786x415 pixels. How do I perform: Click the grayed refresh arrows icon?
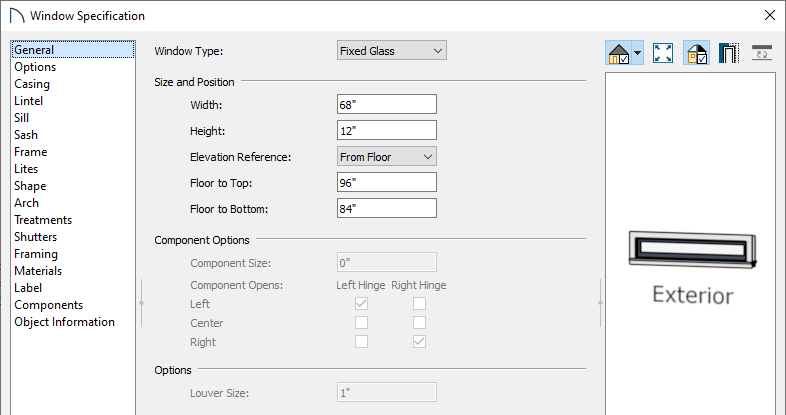point(762,53)
